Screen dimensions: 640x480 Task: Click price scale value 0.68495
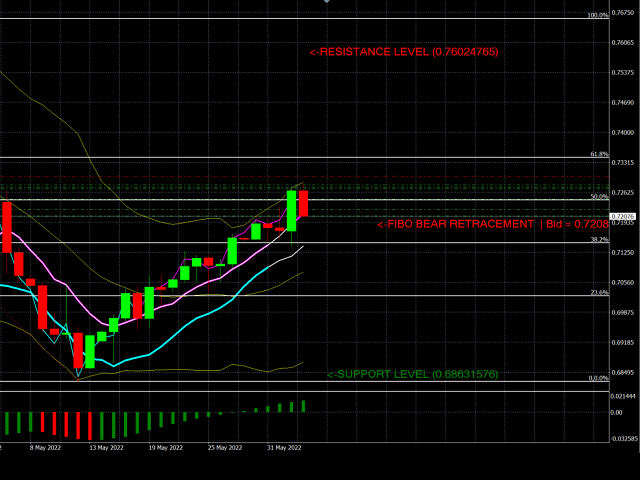(x=623, y=373)
